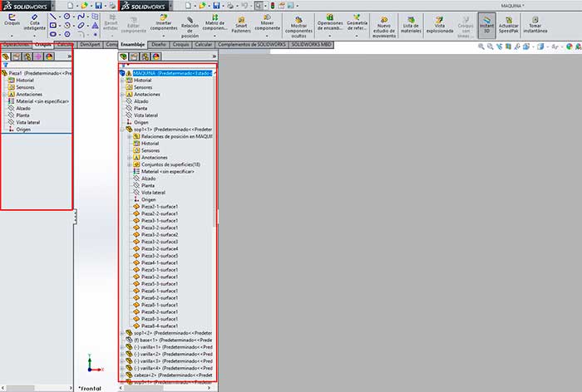Click New document icon in the Pieza1 window toolbar
The height and width of the screenshot is (392, 582).
70,6
